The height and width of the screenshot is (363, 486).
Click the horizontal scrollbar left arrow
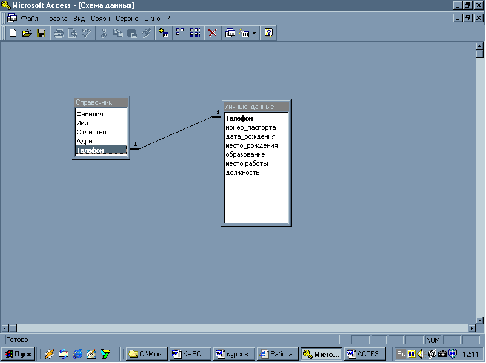tap(5, 328)
